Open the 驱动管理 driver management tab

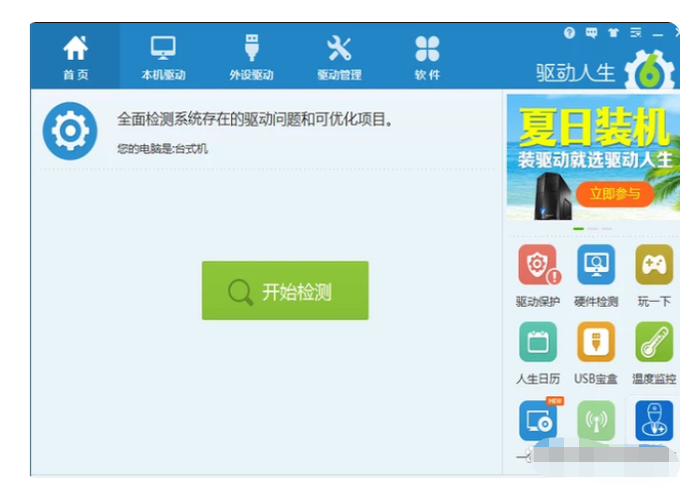[x=339, y=57]
